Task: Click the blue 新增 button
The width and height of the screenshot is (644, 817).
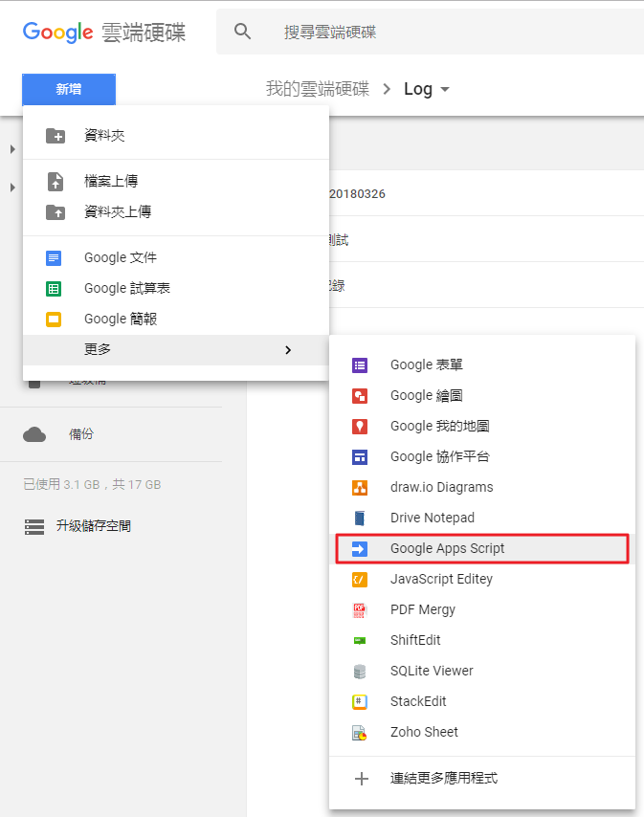Action: pyautogui.click(x=69, y=89)
